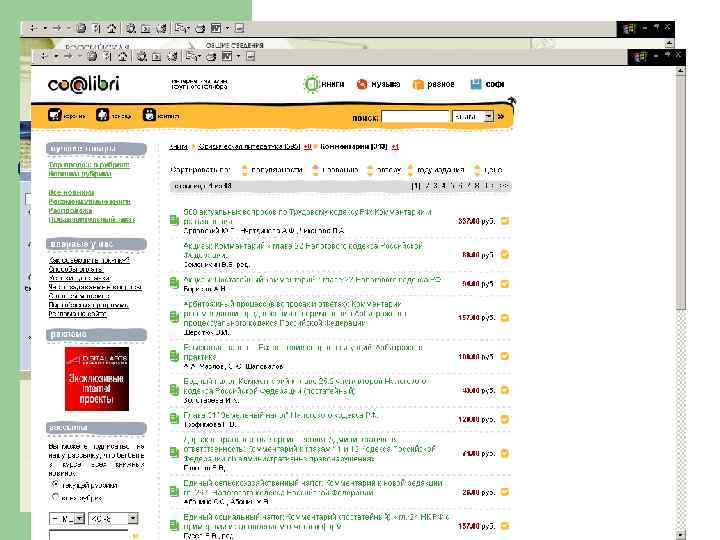
Task: Click Print icon in the back browser window
Action: pos(200,28)
